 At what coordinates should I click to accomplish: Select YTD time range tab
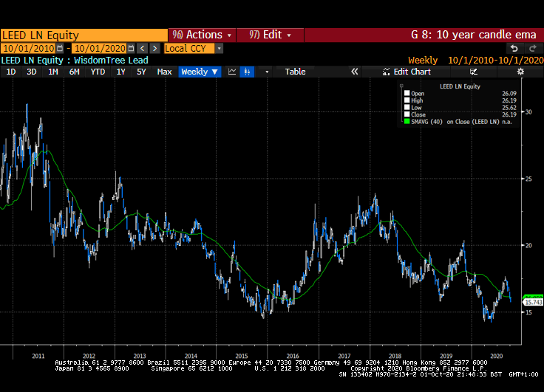[x=98, y=72]
